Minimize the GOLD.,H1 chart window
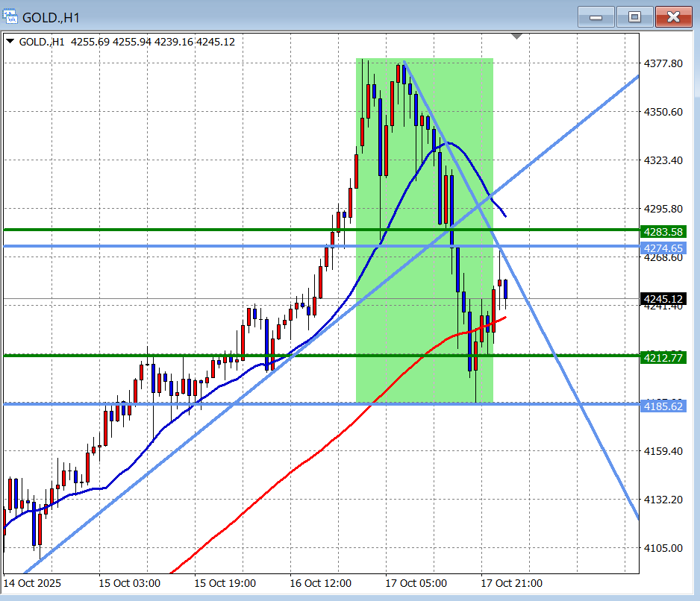Image resolution: width=700 pixels, height=601 pixels. (596, 16)
